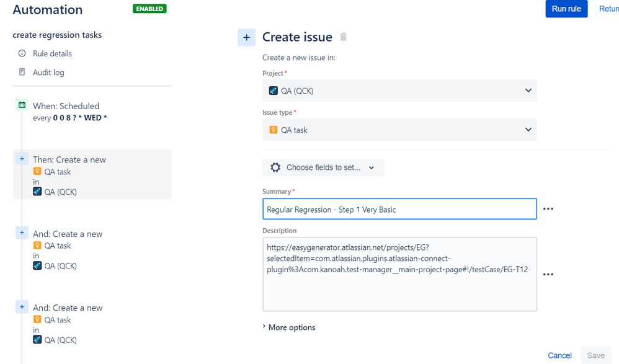Image resolution: width=619 pixels, height=364 pixels.
Task: Open the Issue type dropdown showing QA task
Action: 399,130
